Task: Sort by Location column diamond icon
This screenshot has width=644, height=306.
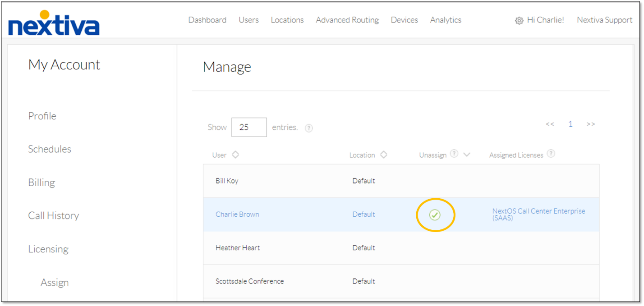Action: [383, 155]
